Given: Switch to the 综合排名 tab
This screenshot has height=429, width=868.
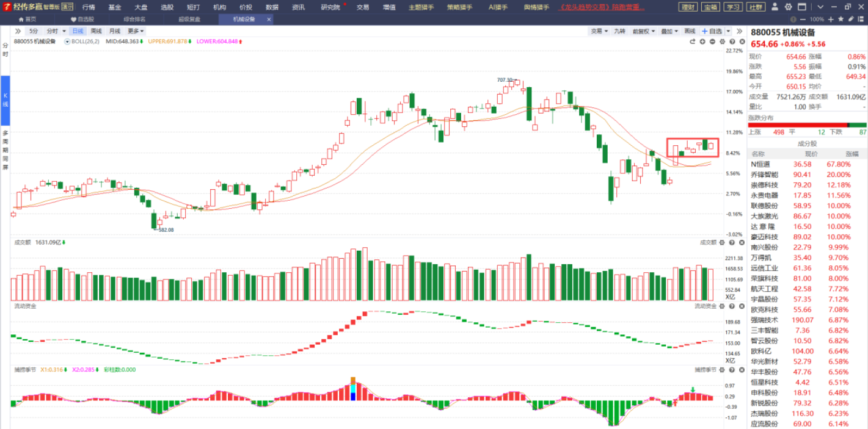Looking at the screenshot, I should tap(134, 19).
